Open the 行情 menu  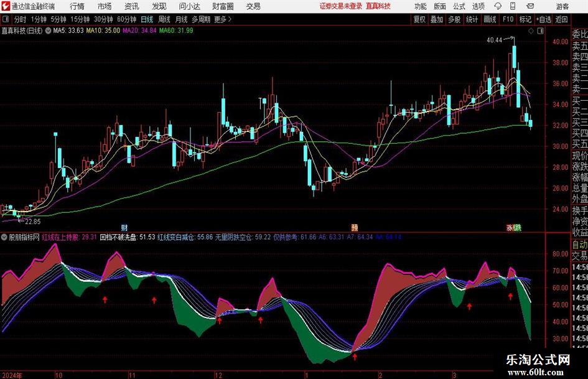77,6
